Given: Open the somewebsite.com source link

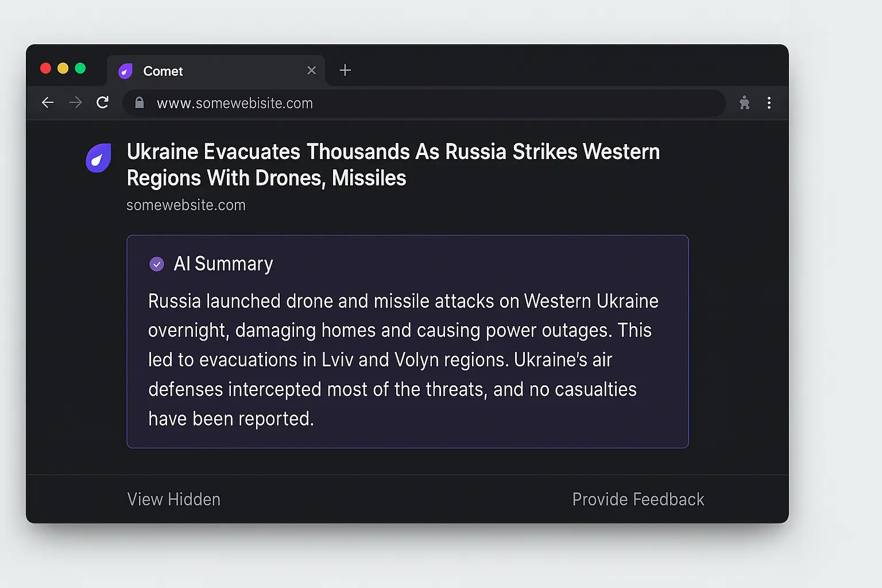Looking at the screenshot, I should tap(185, 204).
